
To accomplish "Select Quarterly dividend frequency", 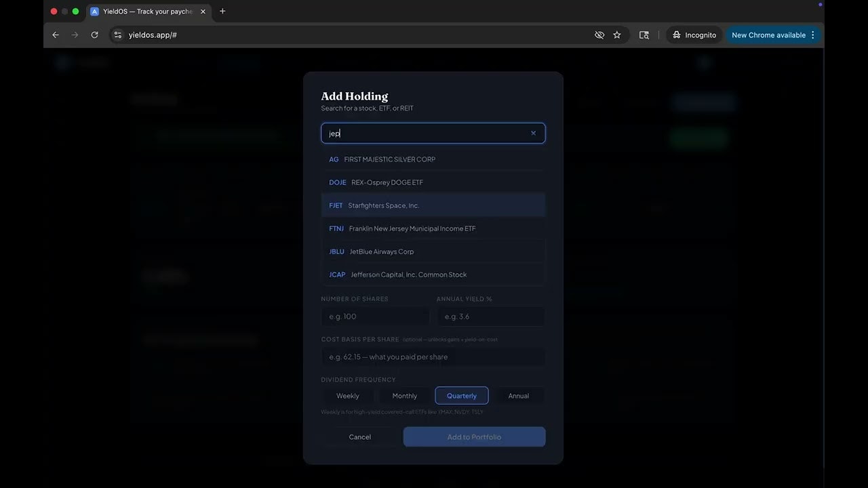I will 462,396.
